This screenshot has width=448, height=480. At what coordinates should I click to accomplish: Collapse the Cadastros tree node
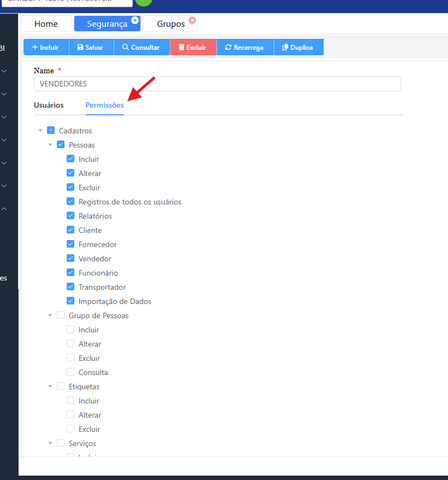click(40, 131)
